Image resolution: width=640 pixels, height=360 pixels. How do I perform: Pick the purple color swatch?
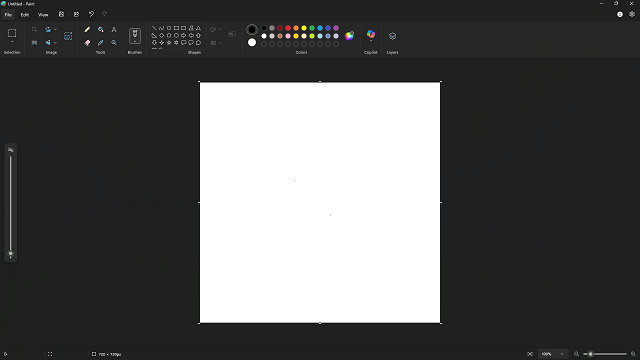[336, 28]
